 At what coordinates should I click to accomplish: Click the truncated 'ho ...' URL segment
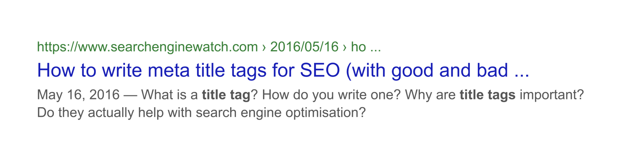pyautogui.click(x=365, y=47)
